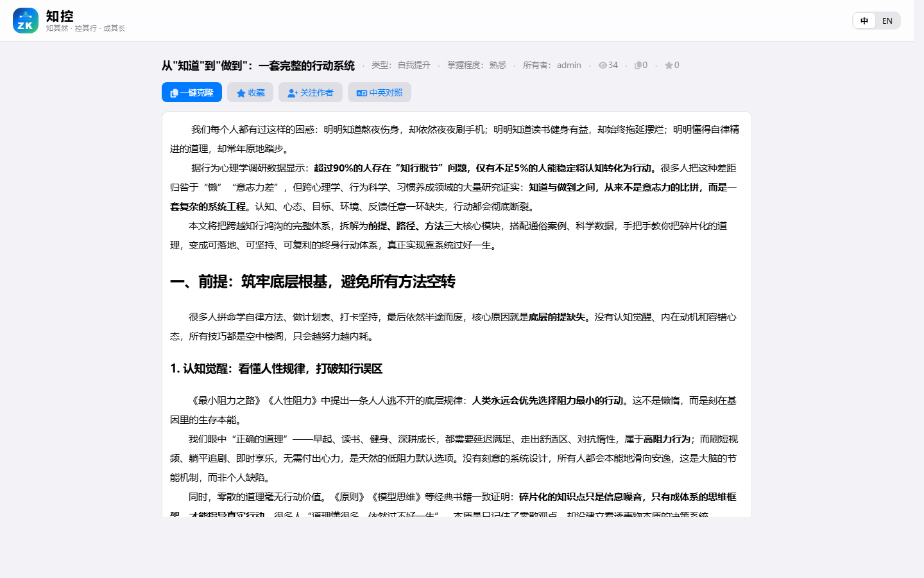Toggle 中英对照 bilingual view
Image resolution: width=924 pixels, height=578 pixels.
tap(379, 92)
